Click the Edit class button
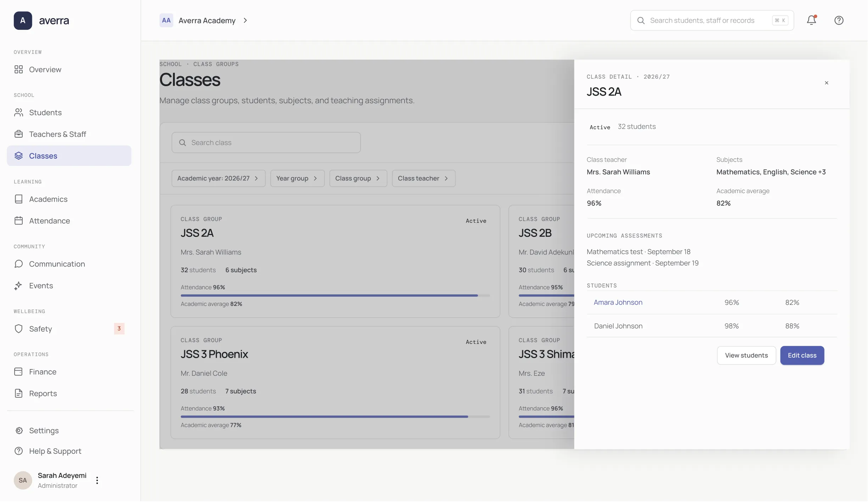This screenshot has width=868, height=502. click(802, 355)
